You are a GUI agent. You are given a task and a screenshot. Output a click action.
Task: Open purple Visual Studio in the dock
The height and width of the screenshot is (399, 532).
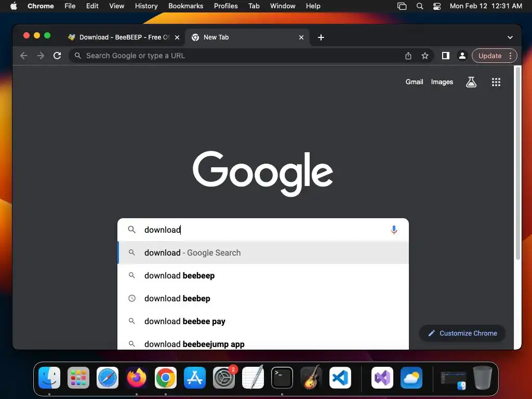(382, 378)
